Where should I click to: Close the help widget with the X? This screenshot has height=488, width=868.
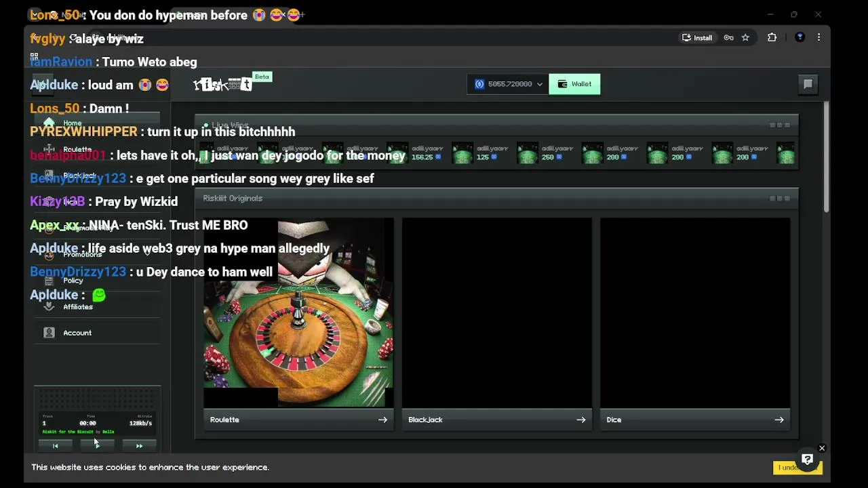coord(821,448)
